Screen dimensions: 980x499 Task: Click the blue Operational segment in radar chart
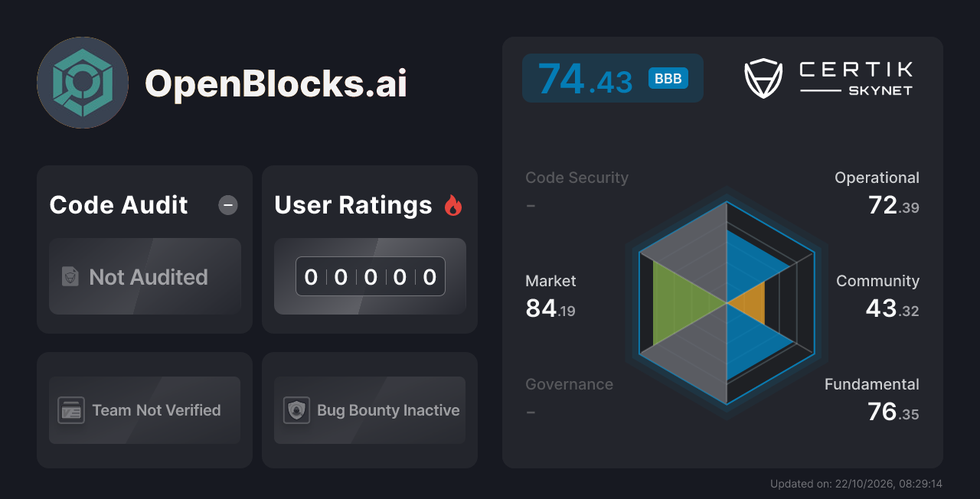747,265
